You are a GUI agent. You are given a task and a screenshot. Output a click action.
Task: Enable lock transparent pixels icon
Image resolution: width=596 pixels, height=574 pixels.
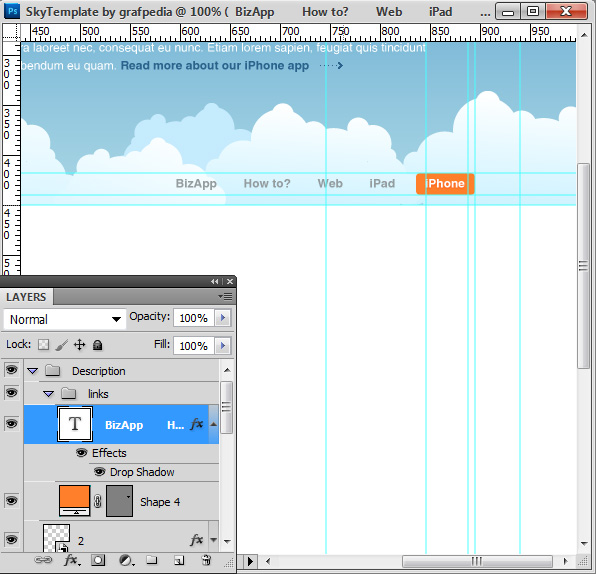pos(43,345)
